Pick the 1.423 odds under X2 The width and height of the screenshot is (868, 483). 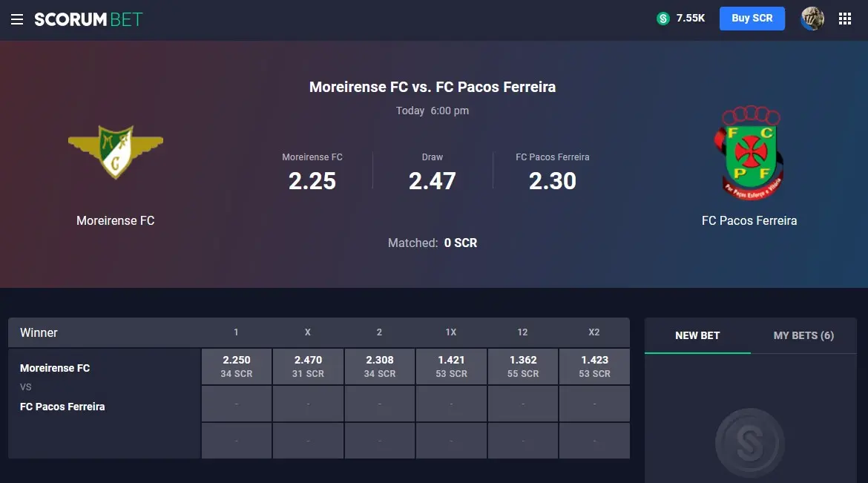point(594,366)
